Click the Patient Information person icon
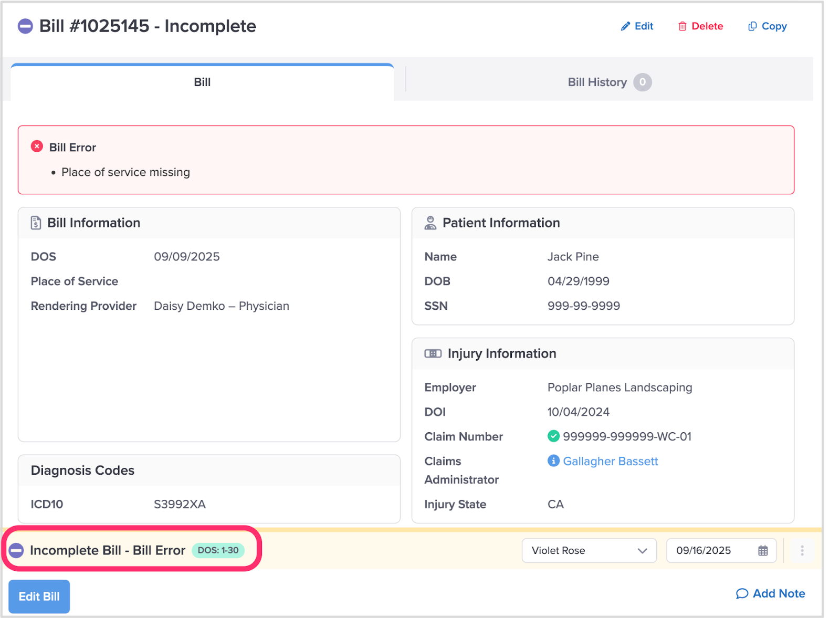This screenshot has width=840, height=618. (x=430, y=223)
